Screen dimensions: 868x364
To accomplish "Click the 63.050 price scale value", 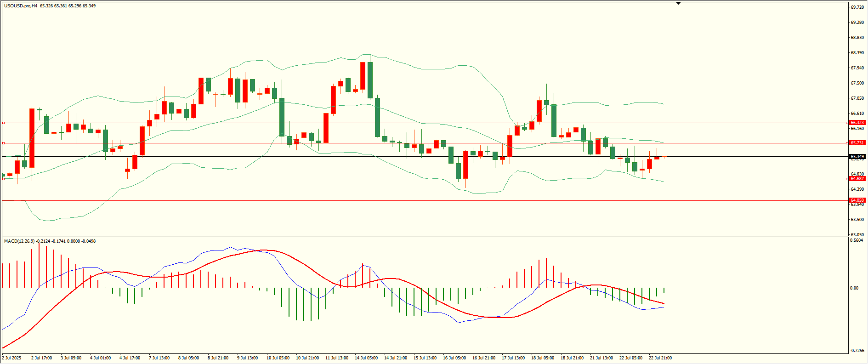I will (x=857, y=235).
